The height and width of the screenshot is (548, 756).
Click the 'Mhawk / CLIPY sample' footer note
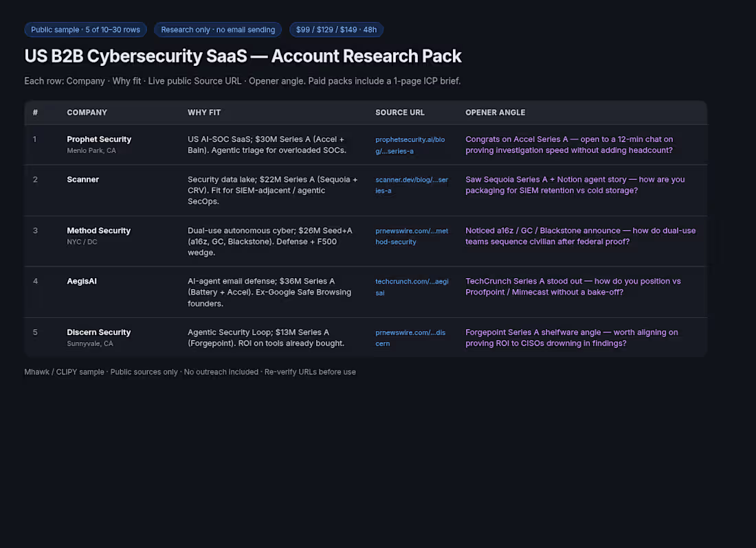(x=190, y=372)
